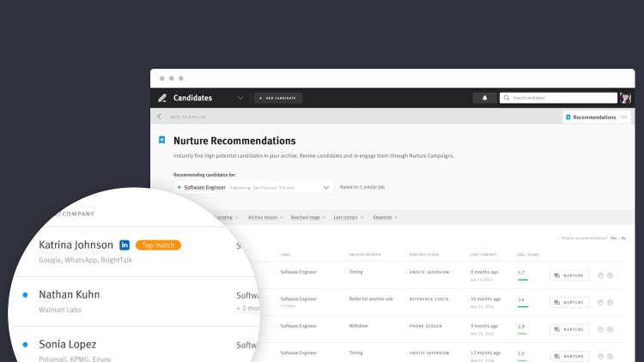Click first circular icon in Timing row
The image size is (644, 362).
pyautogui.click(x=599, y=275)
